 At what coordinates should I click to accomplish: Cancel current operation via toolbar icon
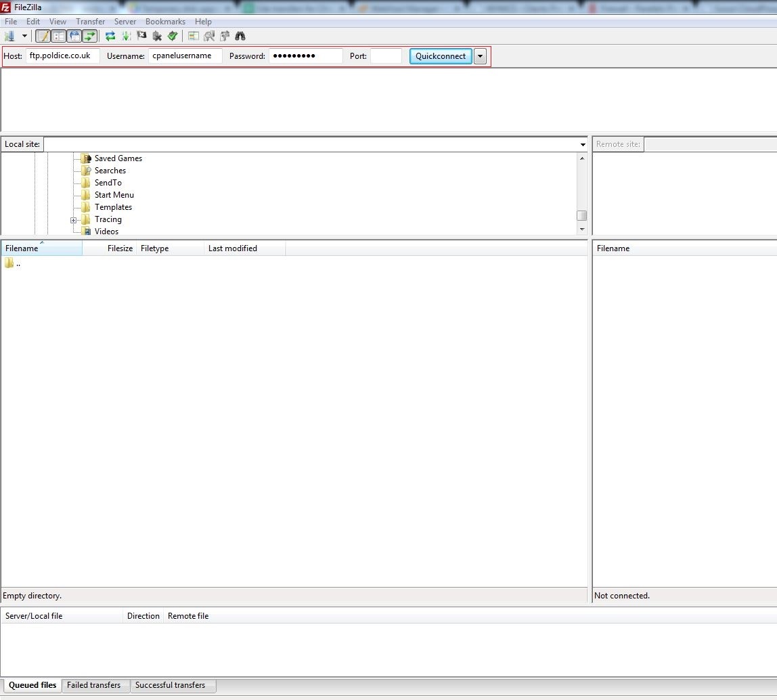(141, 36)
